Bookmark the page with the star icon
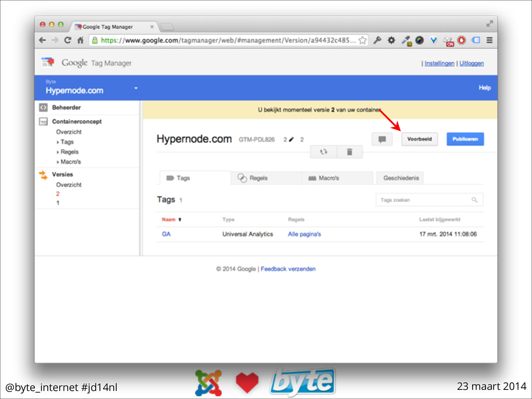 point(362,40)
